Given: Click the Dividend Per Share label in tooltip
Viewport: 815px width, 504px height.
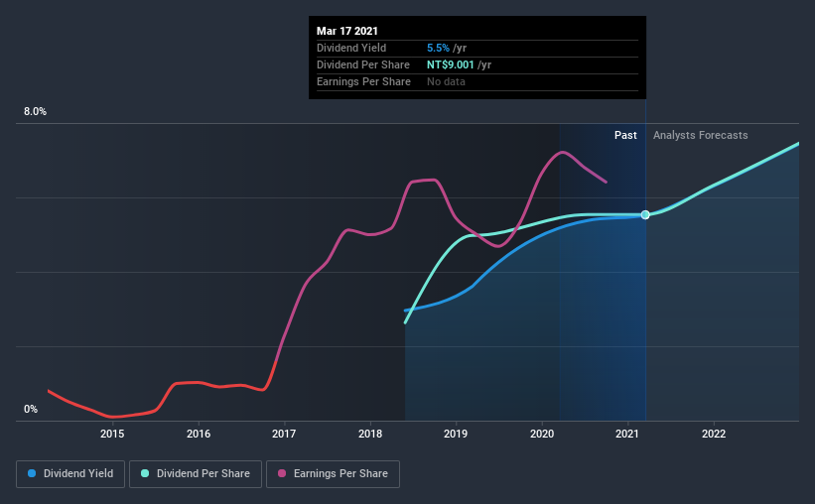Looking at the screenshot, I should (362, 64).
